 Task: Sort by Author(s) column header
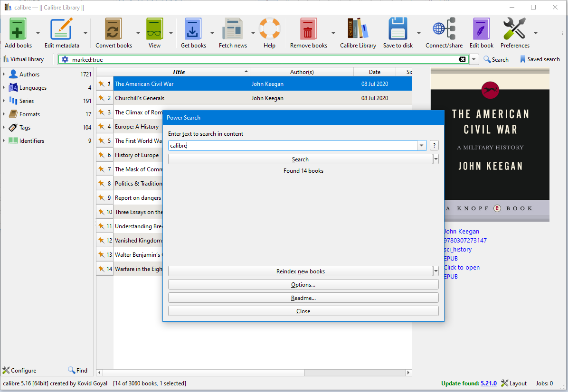[302, 72]
